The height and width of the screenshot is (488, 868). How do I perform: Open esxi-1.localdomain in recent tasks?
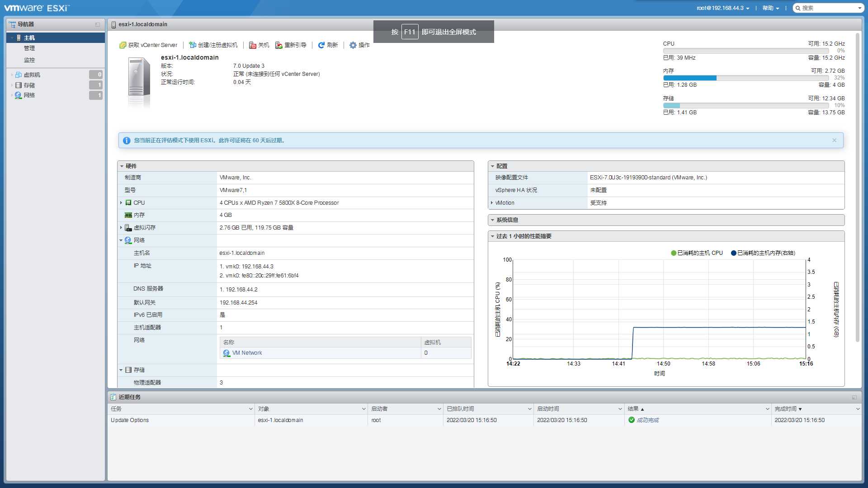[x=280, y=420]
